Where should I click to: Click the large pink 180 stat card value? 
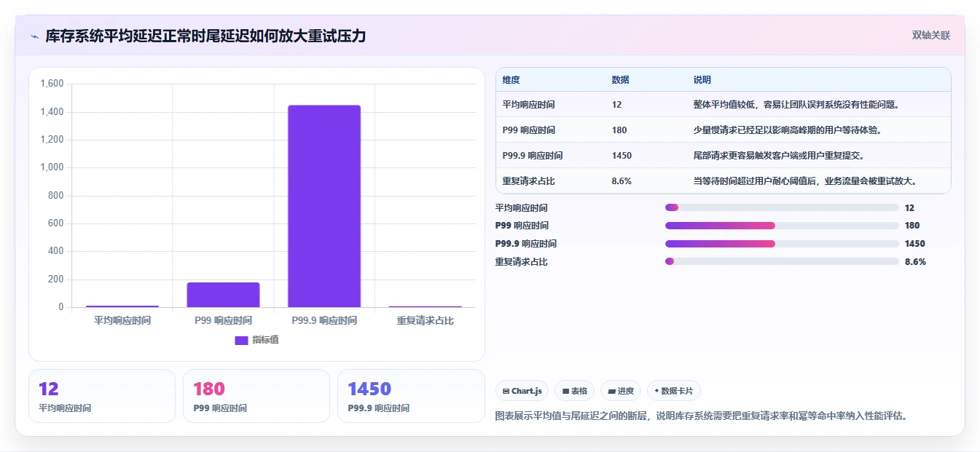[209, 389]
